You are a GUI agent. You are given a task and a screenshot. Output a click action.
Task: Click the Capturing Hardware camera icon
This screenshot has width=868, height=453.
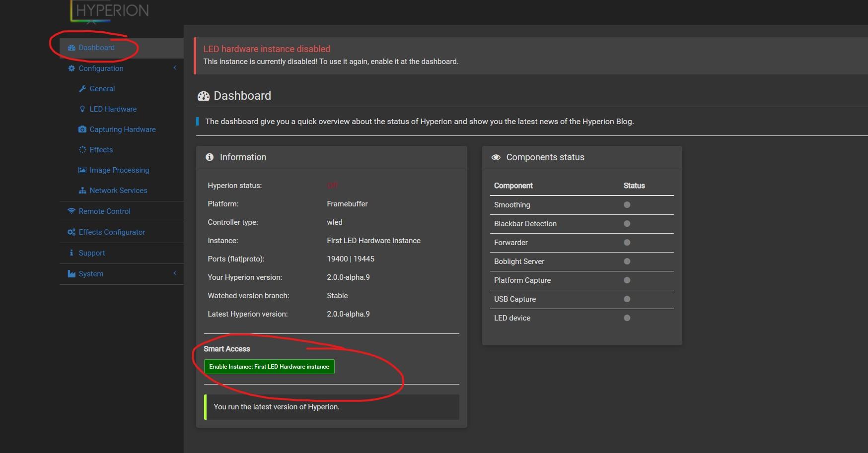click(x=82, y=129)
